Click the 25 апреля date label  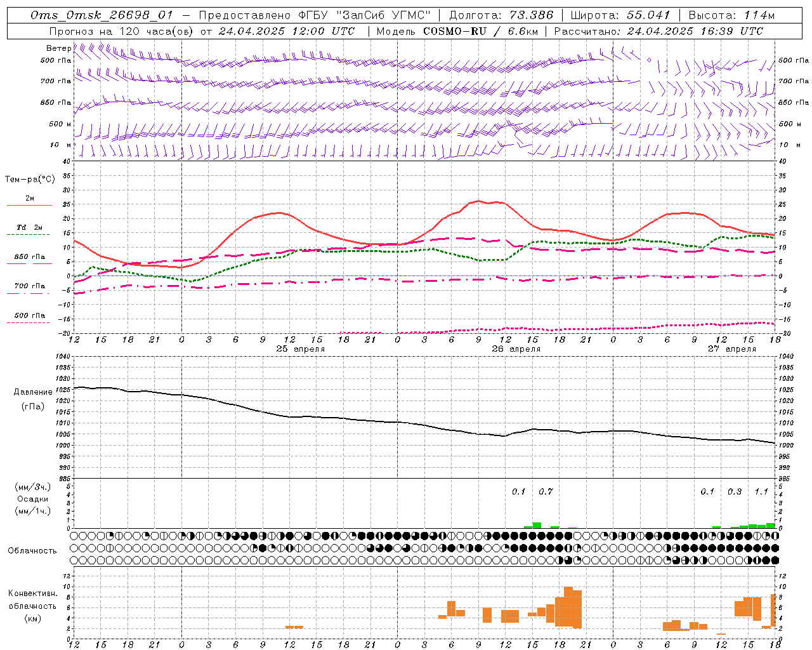tap(300, 348)
